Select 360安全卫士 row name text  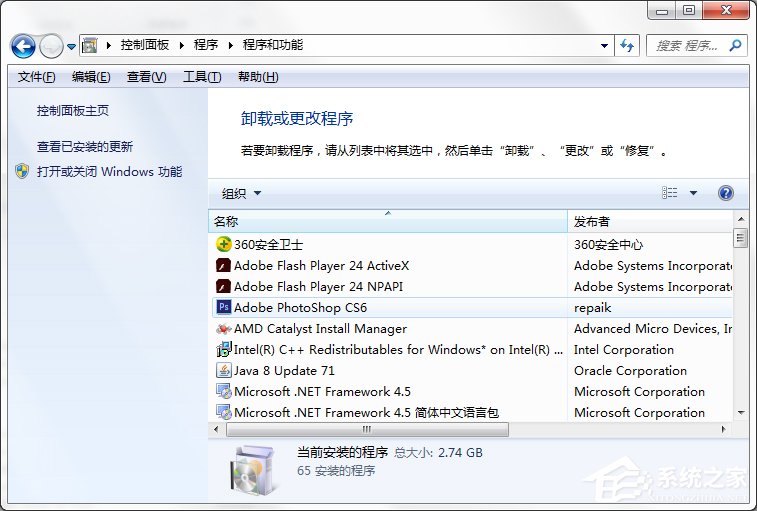(268, 245)
